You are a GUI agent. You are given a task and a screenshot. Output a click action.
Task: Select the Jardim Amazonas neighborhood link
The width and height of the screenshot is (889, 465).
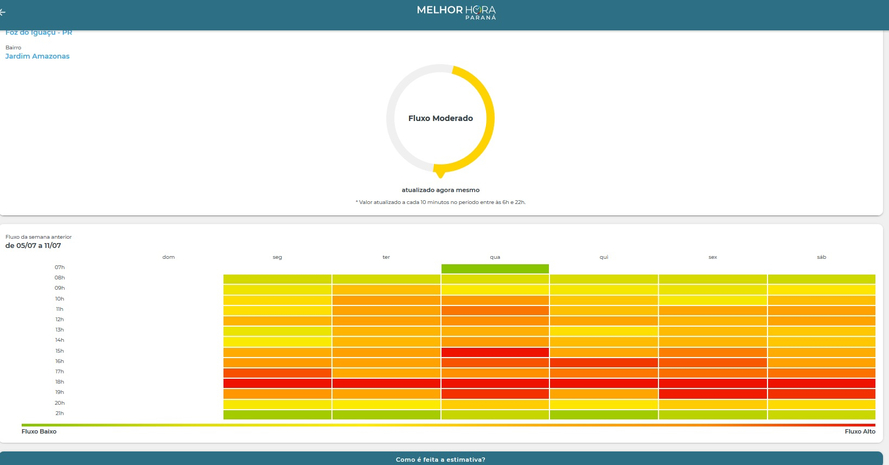click(37, 56)
